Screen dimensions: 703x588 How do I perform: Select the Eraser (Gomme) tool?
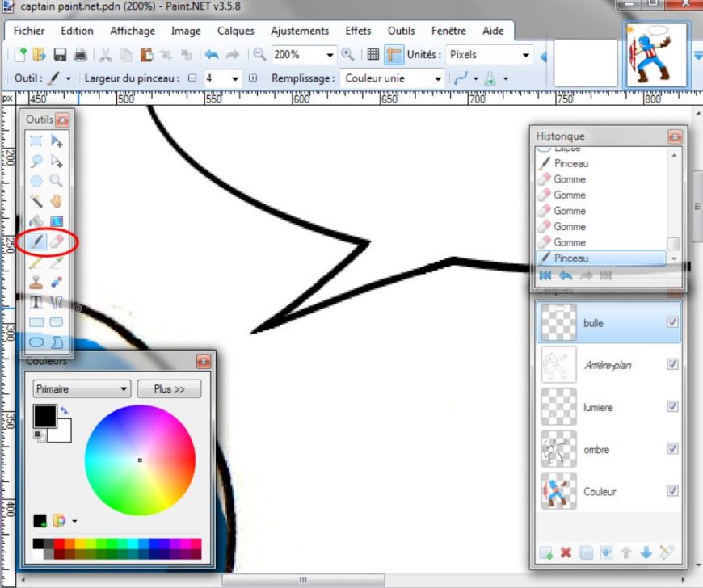[x=57, y=241]
